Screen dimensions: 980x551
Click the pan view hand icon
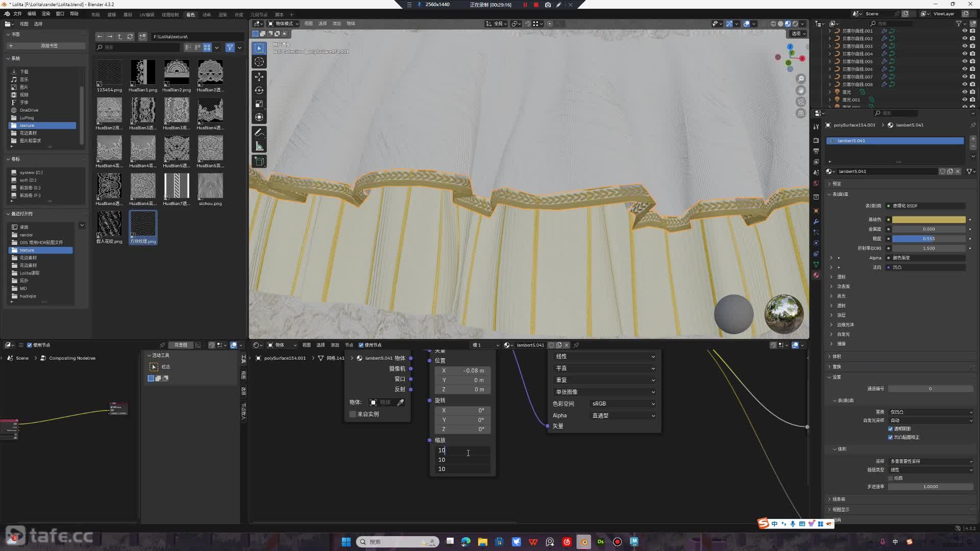point(801,90)
